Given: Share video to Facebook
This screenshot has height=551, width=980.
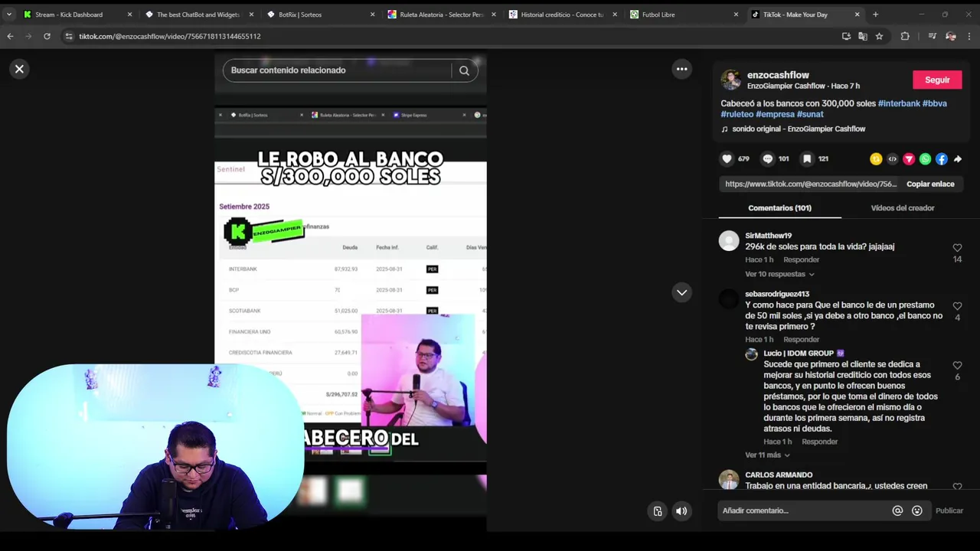Looking at the screenshot, I should tap(942, 159).
